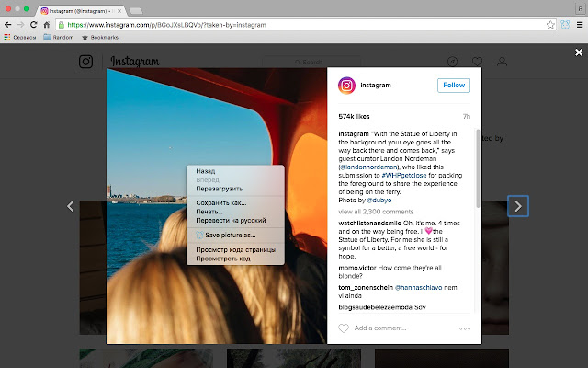Viewport: 588px width, 368px height.
Task: Open the Random bookmarks folder
Action: click(x=59, y=37)
